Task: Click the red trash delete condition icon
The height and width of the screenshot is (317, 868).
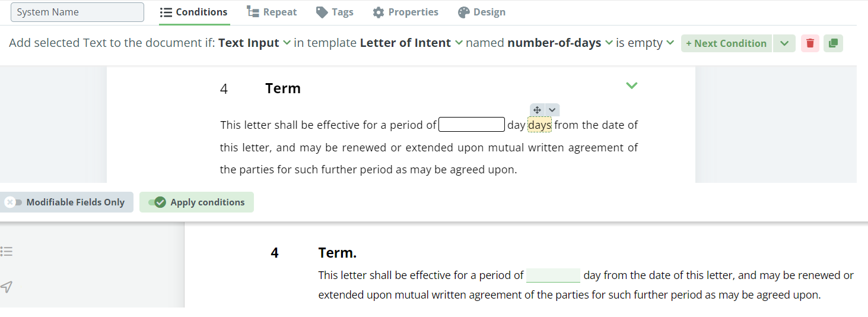Action: pyautogui.click(x=810, y=43)
